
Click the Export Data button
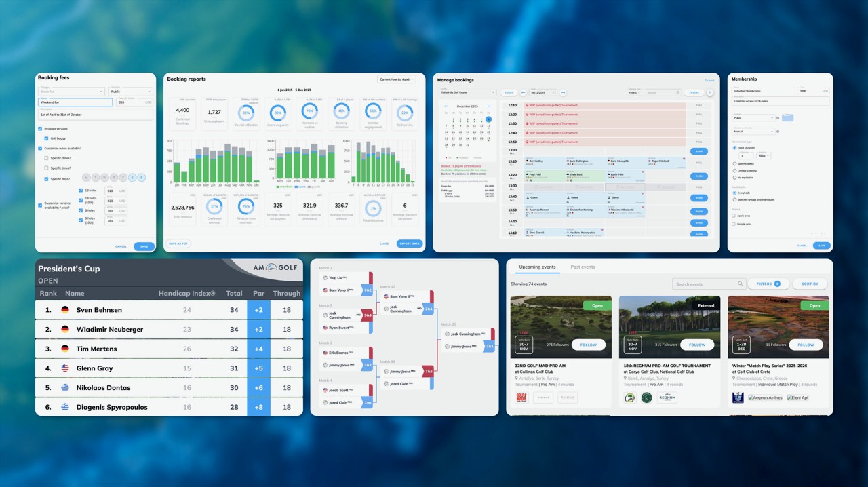pos(409,243)
